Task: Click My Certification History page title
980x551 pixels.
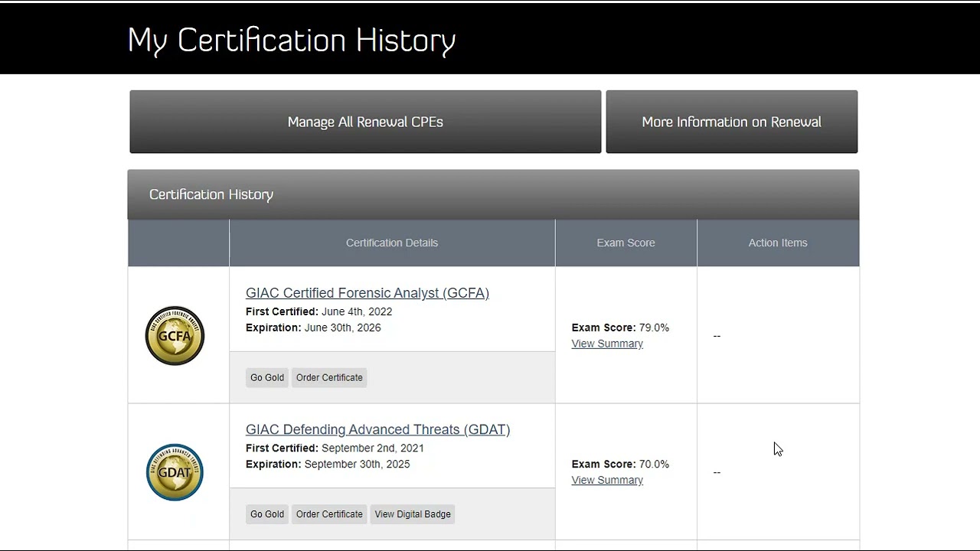Action: [x=292, y=40]
